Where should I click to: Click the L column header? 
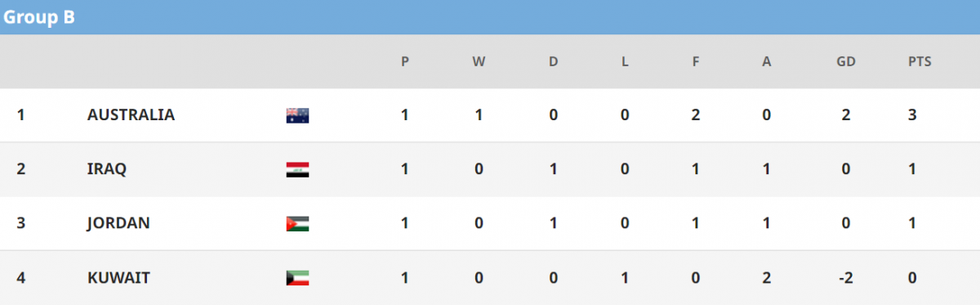click(x=625, y=61)
